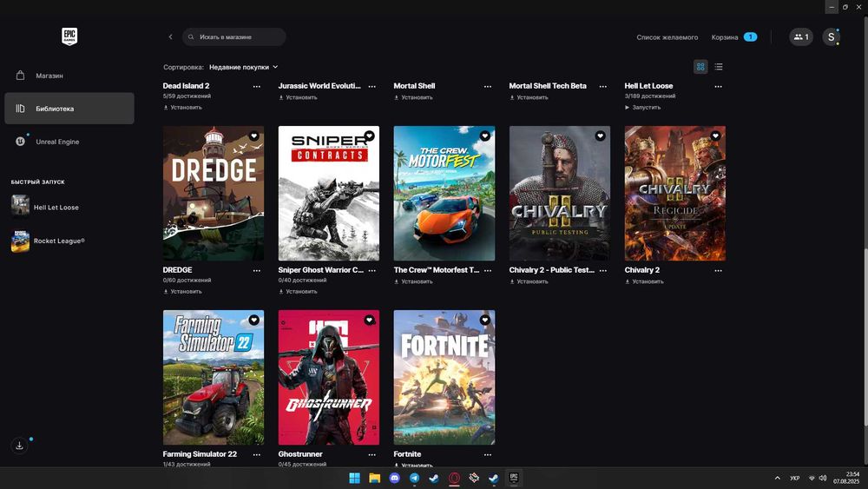
Task: Toggle favorite heart on The Crew Motorfest
Action: [x=485, y=135]
